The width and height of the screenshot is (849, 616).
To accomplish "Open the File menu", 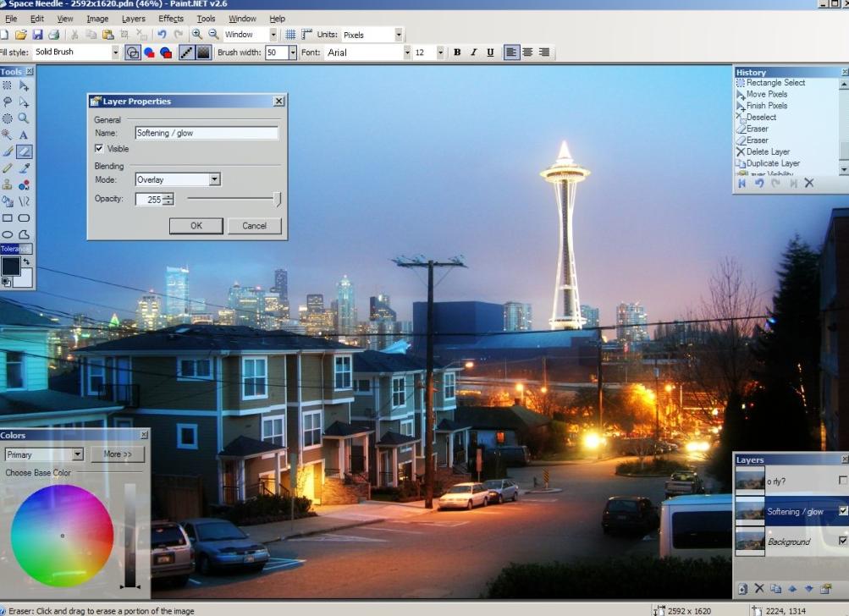I will pos(11,19).
